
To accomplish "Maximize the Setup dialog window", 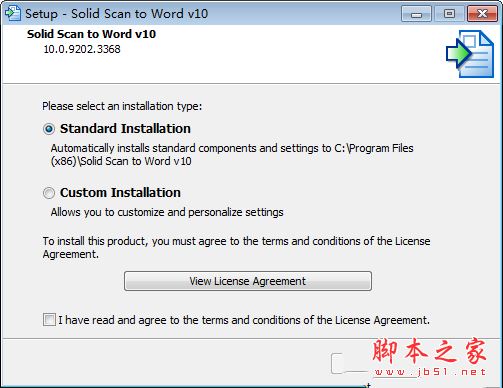I will (x=449, y=14).
